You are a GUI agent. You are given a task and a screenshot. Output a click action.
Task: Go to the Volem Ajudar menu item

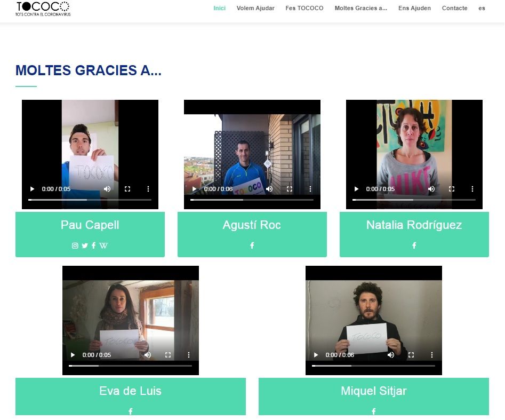pos(255,8)
